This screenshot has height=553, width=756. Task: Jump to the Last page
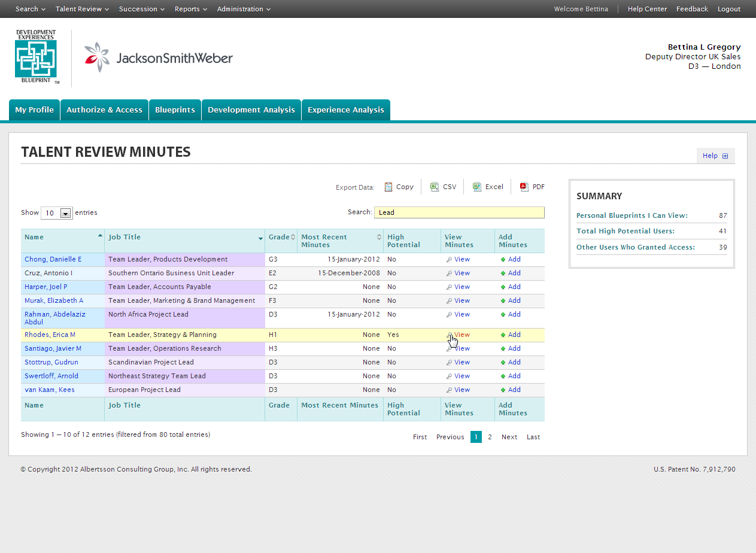[533, 437]
